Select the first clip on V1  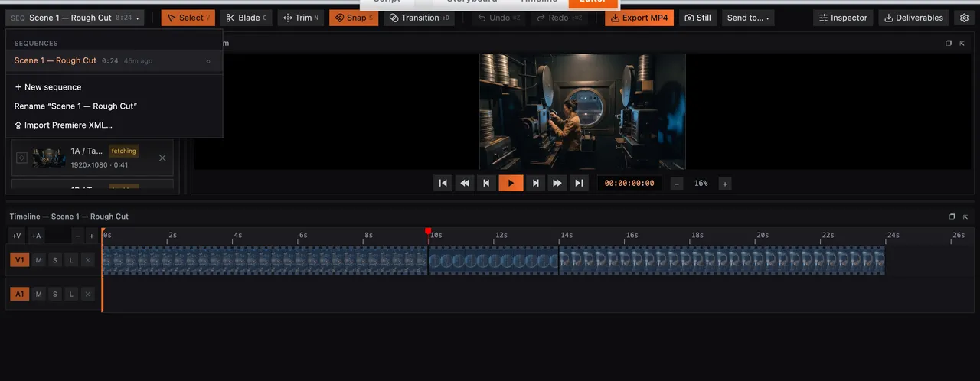point(265,260)
